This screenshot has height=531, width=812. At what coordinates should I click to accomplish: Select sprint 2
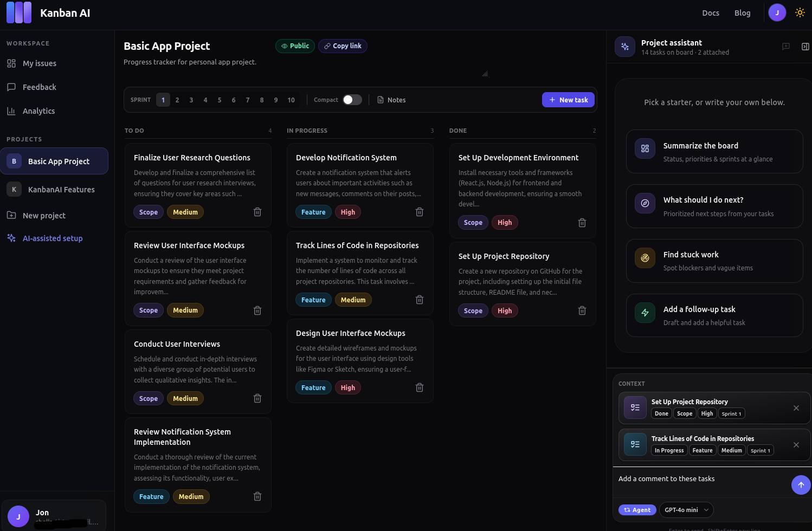177,100
